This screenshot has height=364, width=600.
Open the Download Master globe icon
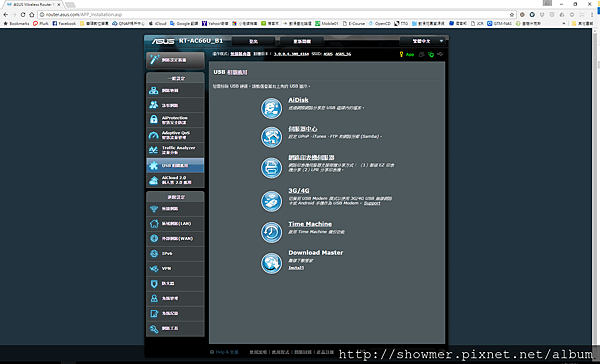[271, 263]
